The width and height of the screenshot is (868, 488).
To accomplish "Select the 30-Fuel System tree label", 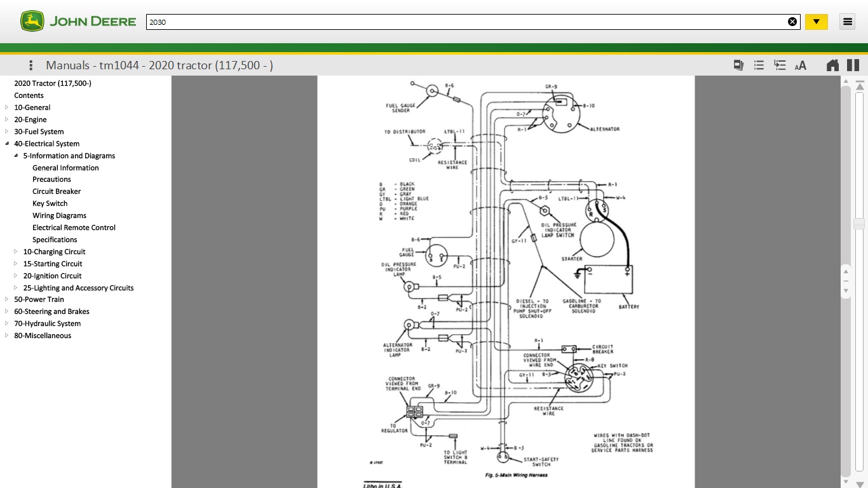I will pos(39,132).
